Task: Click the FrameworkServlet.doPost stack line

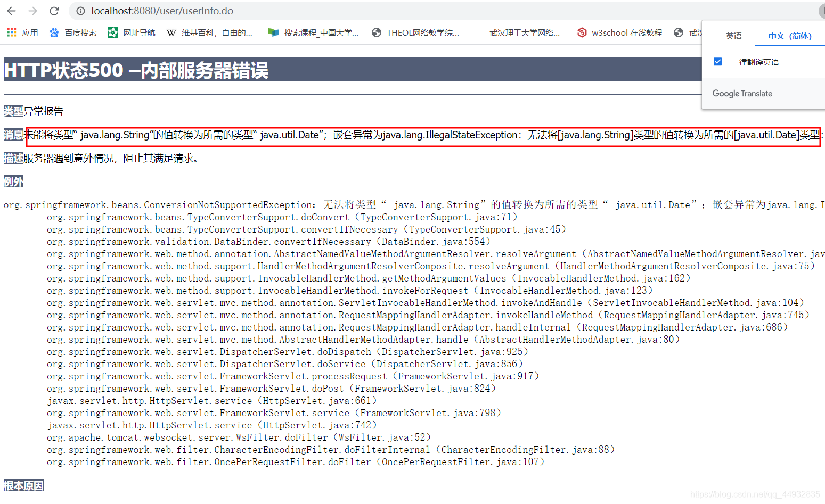Action: coord(272,389)
